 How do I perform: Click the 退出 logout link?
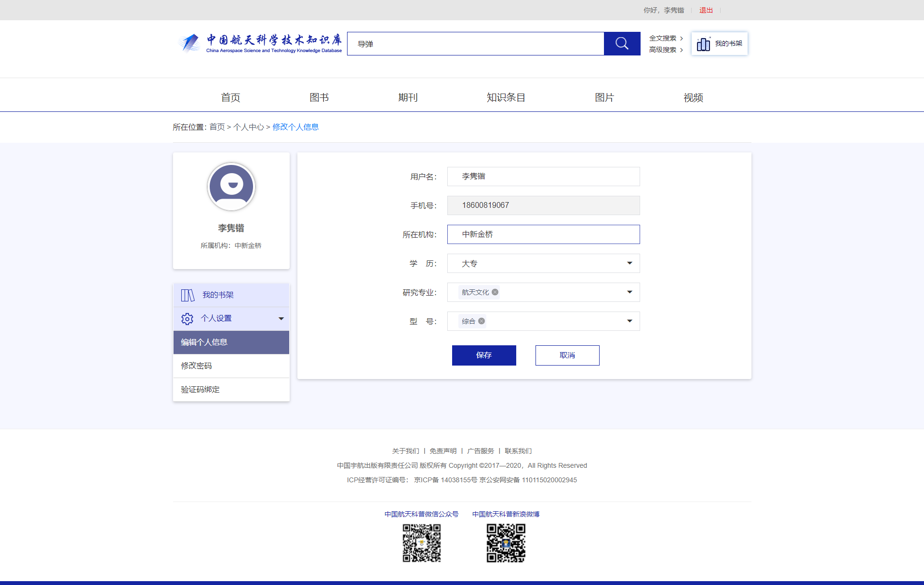click(706, 10)
